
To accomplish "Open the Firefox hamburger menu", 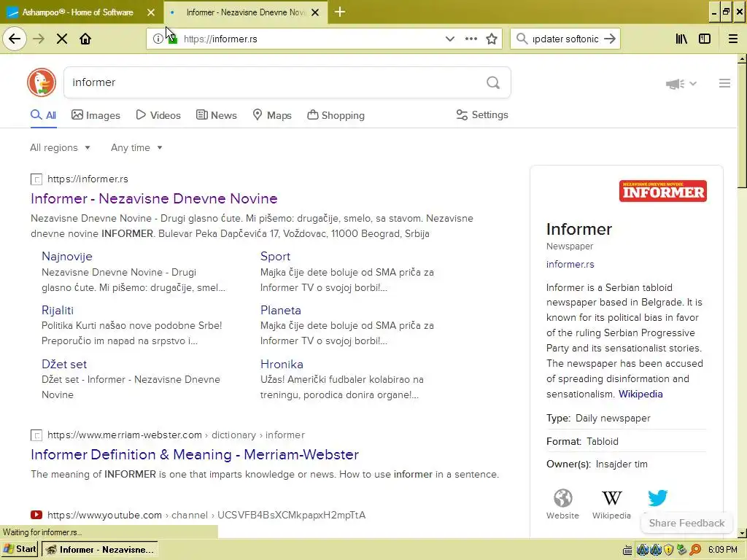I will click(732, 39).
